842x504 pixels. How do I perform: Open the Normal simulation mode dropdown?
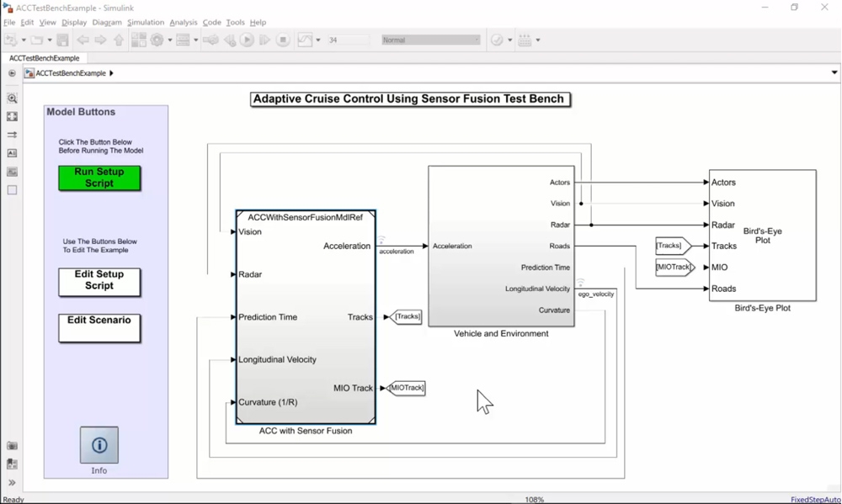pos(430,40)
